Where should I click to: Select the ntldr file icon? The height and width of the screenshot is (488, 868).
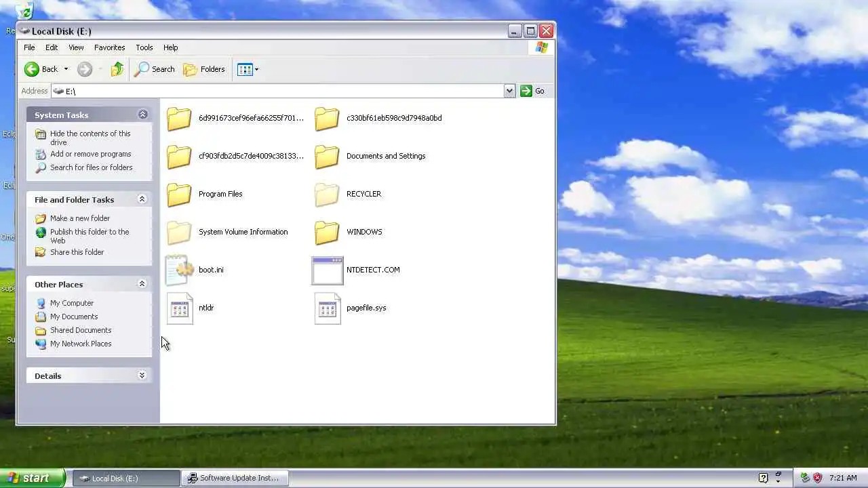coord(180,308)
